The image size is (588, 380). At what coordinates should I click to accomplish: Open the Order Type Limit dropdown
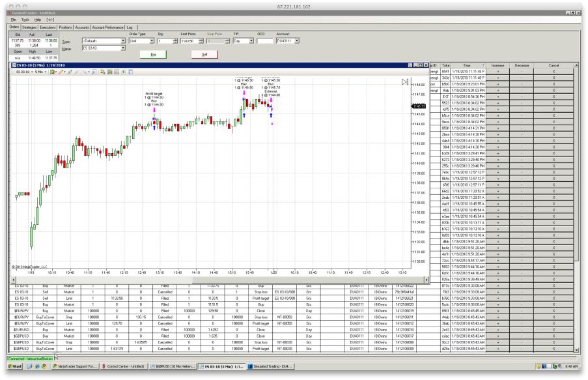pyautogui.click(x=152, y=41)
